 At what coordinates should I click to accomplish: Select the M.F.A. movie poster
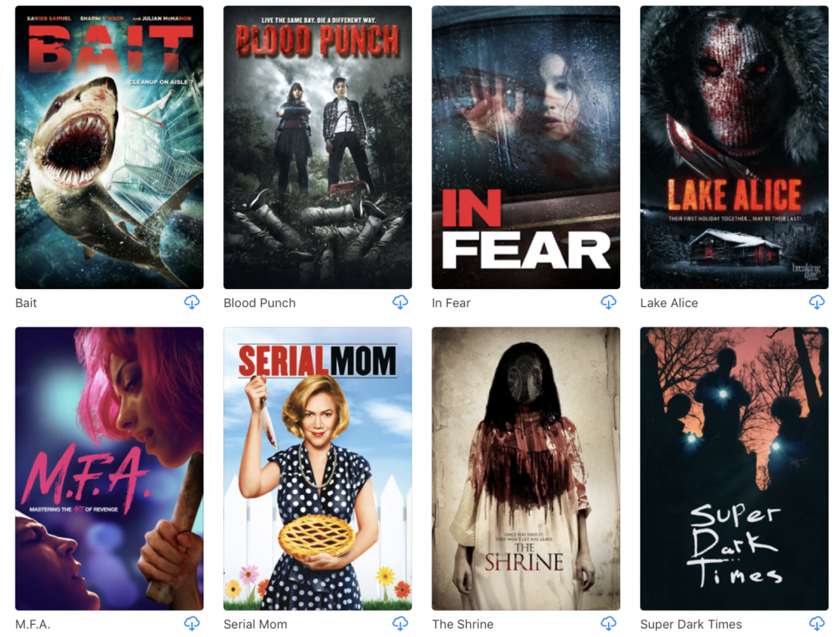[109, 469]
